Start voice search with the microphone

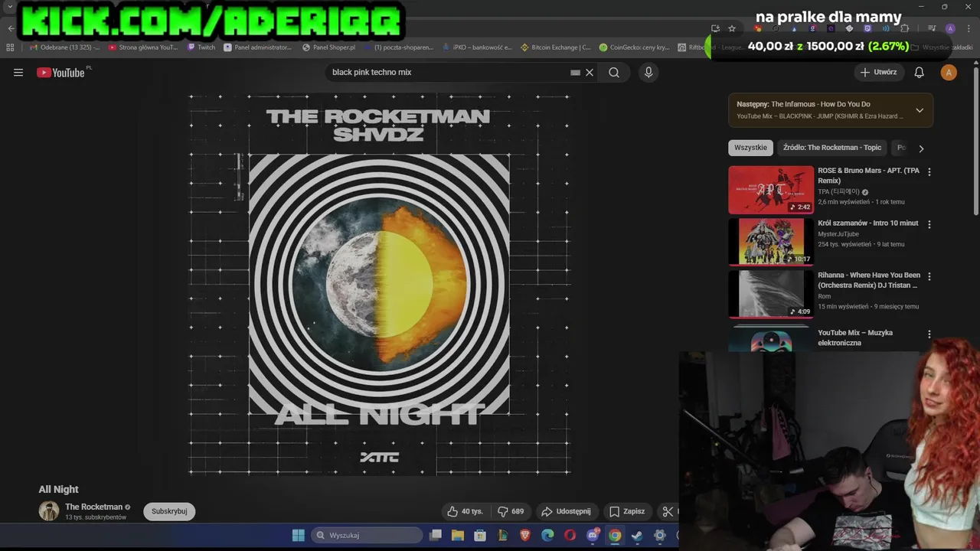[x=648, y=73]
